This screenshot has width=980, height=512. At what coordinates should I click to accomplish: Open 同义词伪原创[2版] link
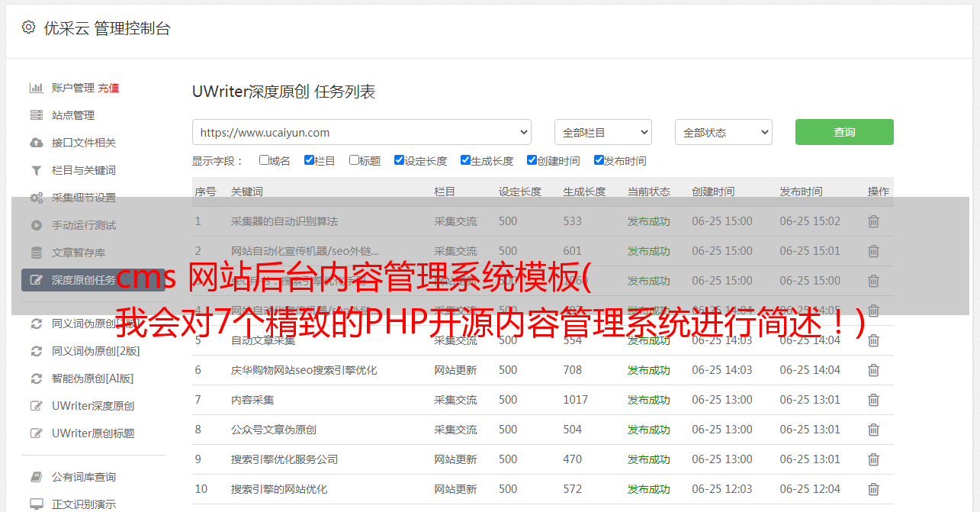pyautogui.click(x=96, y=351)
